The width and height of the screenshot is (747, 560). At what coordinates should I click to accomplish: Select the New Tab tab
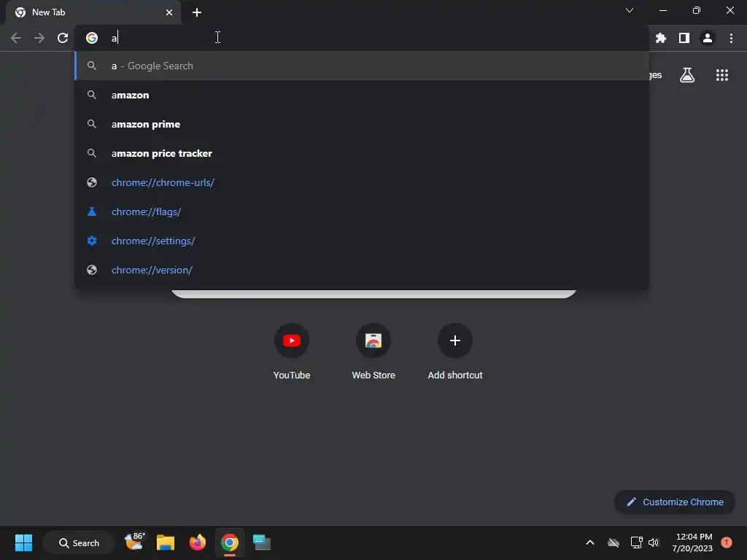[x=93, y=12]
